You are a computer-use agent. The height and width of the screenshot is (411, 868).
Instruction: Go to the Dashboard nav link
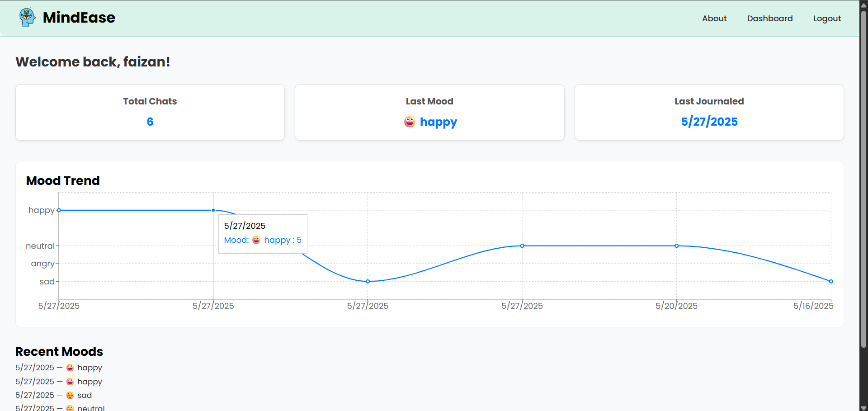(769, 19)
